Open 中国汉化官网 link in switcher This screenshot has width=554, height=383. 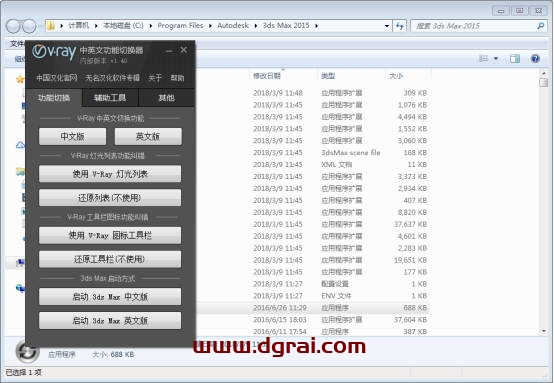pos(57,78)
